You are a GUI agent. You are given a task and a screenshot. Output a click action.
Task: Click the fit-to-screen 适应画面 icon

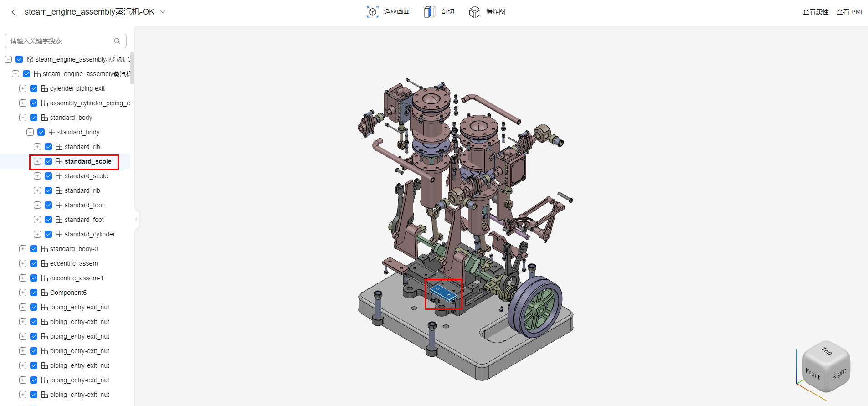(x=373, y=12)
